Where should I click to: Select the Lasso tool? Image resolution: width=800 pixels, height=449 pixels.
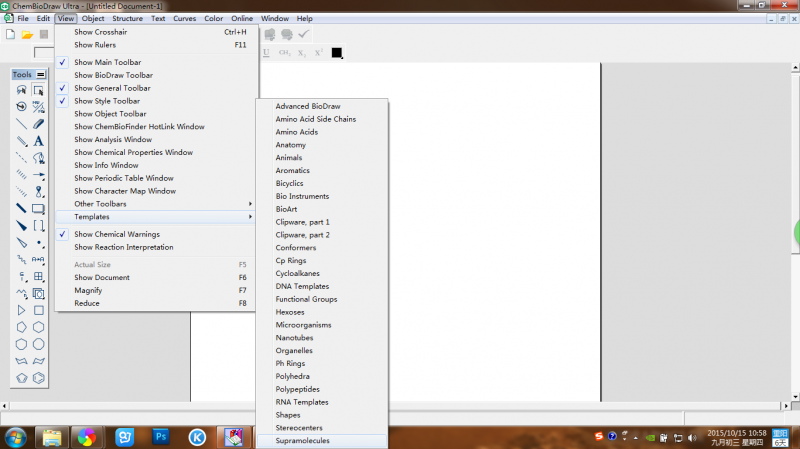pyautogui.click(x=21, y=90)
